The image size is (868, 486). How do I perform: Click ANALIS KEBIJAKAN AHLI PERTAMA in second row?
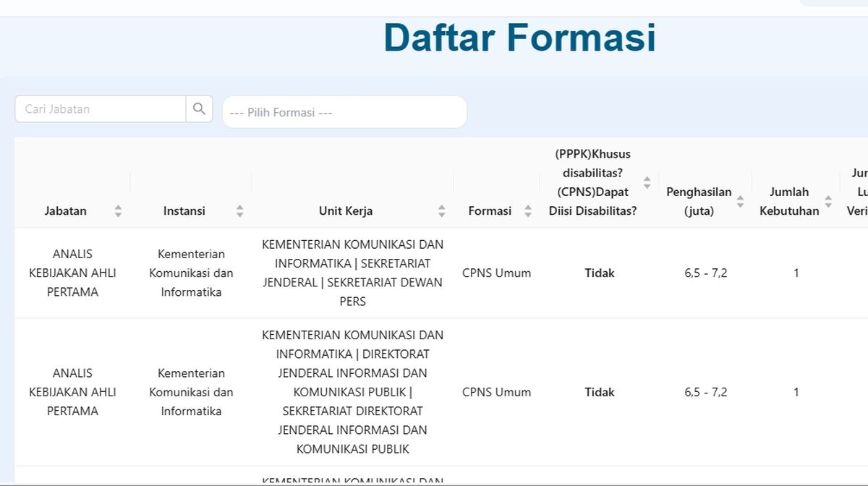pos(72,392)
